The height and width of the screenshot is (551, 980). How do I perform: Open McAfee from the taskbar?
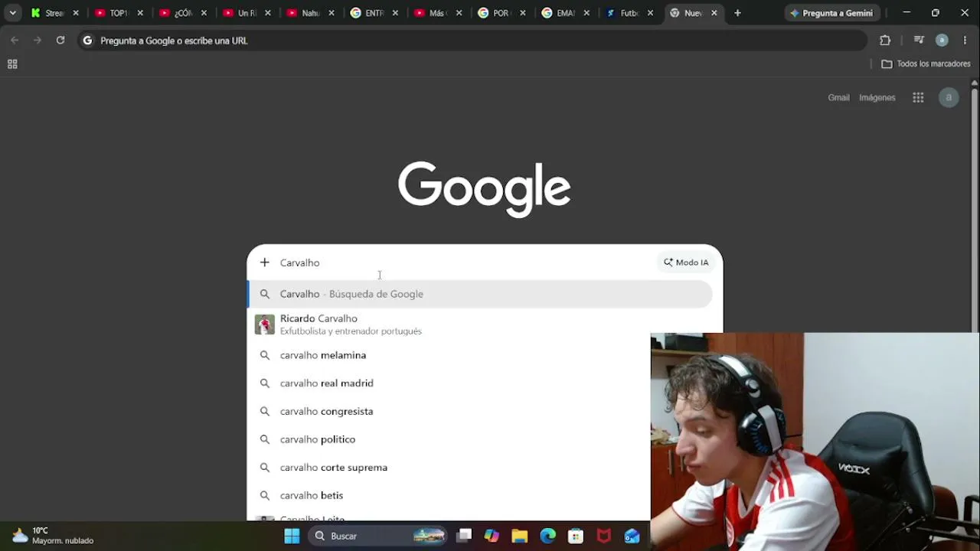[x=603, y=536]
